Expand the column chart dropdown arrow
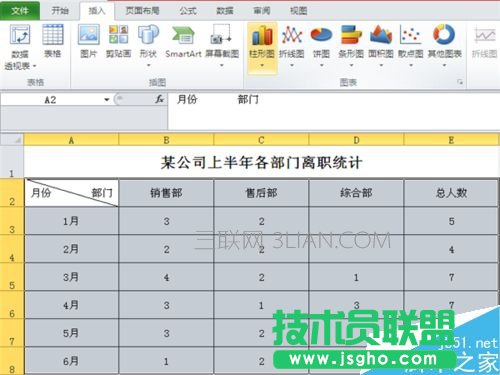 (x=262, y=65)
